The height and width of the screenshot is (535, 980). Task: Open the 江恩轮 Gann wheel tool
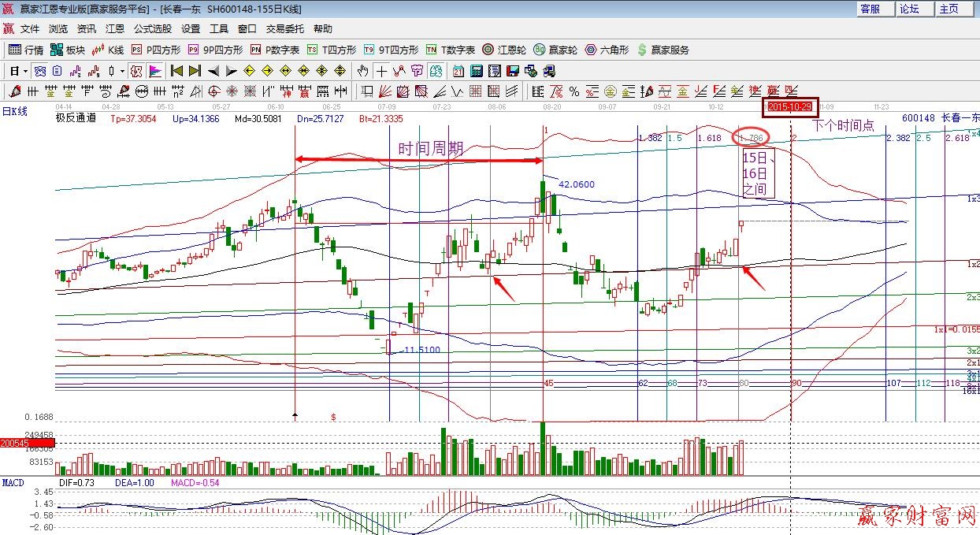tap(504, 50)
